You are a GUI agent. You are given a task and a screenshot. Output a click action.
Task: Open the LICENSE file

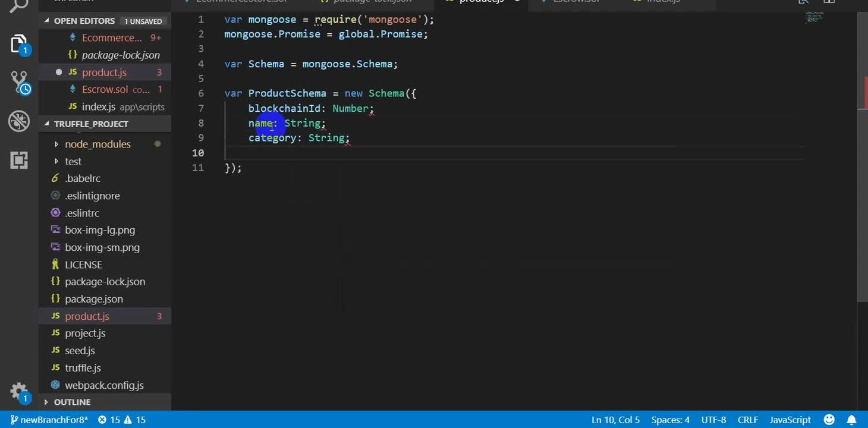tap(83, 265)
